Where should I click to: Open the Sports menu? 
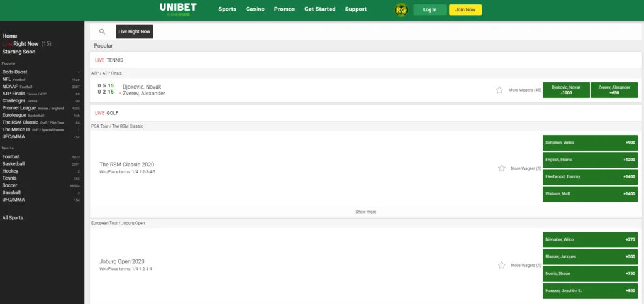[228, 9]
